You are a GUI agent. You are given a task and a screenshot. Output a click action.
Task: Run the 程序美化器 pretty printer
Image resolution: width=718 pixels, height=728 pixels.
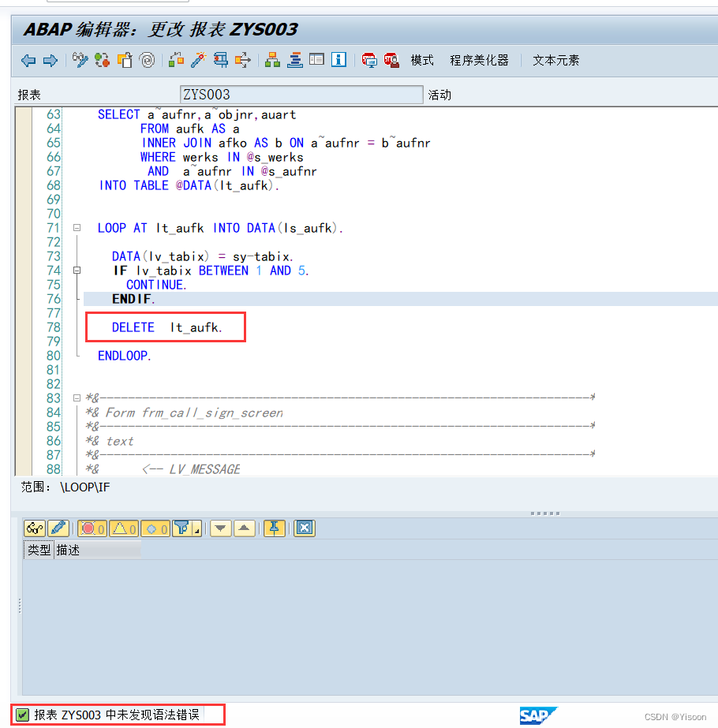click(479, 61)
